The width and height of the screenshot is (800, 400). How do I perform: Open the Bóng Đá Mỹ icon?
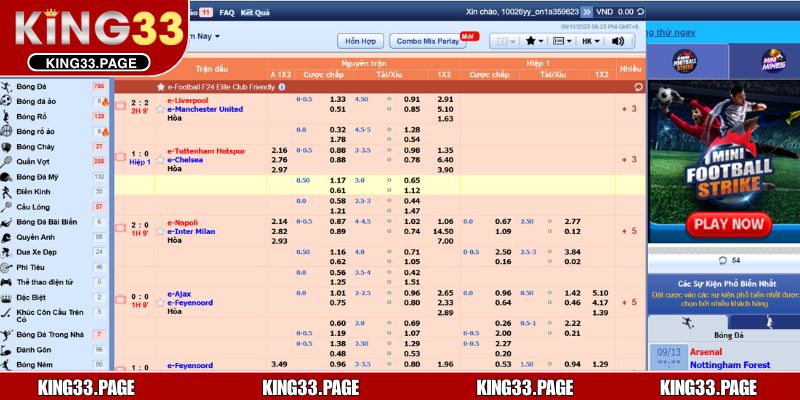[x=6, y=177]
